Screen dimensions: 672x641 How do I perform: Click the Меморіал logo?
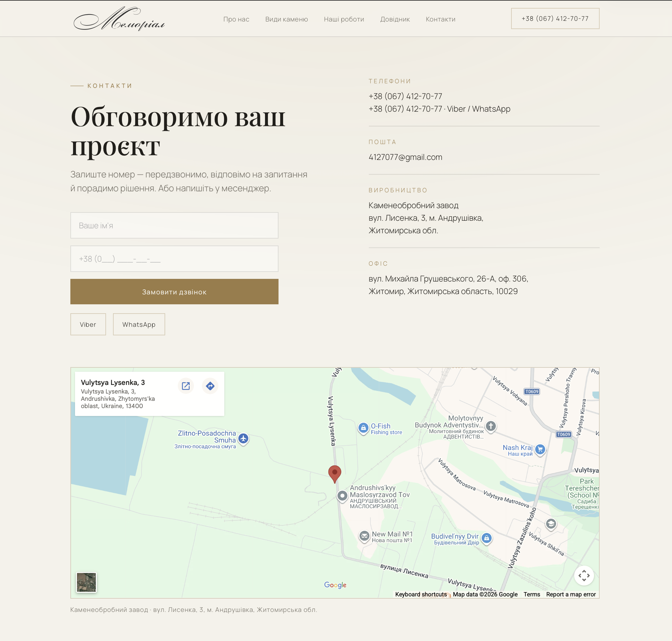coord(119,19)
